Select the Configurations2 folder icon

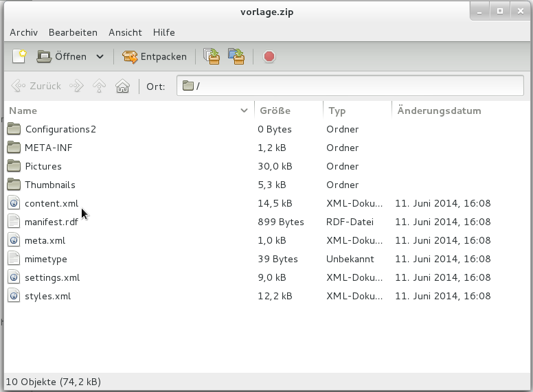click(14, 129)
